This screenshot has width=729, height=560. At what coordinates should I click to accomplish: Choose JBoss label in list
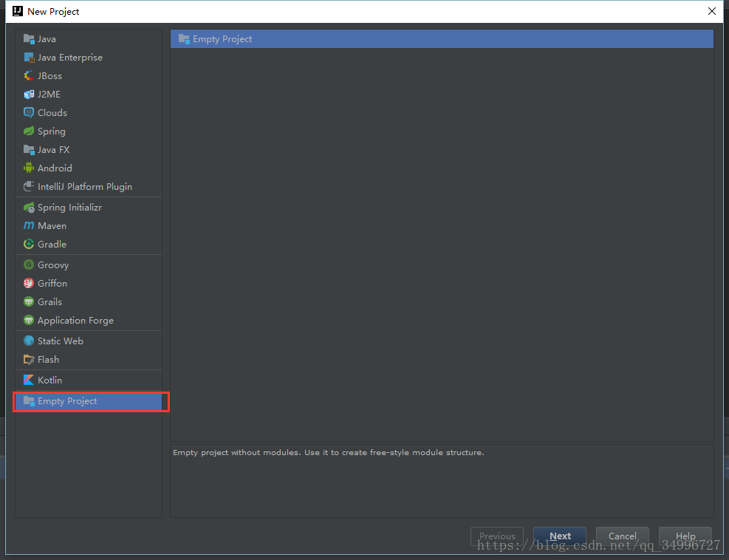[x=49, y=76]
